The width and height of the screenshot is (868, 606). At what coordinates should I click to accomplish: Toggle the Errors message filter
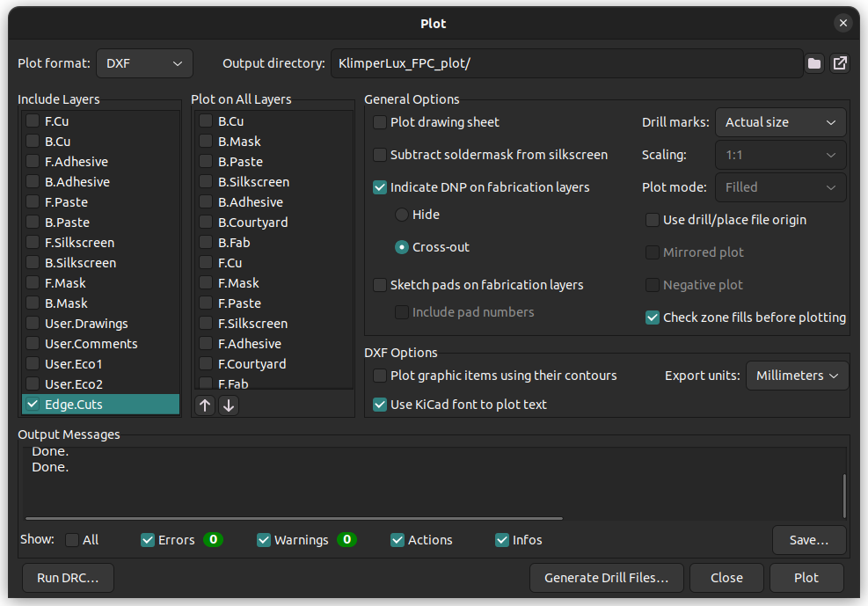tap(148, 540)
